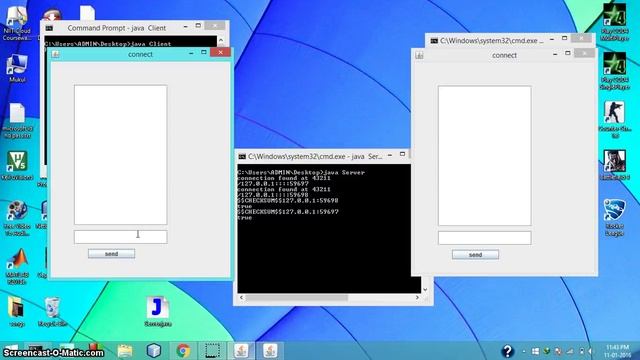The image size is (640, 360).
Task: Select the blank document file icon on left desktop
Action: [x=17, y=120]
